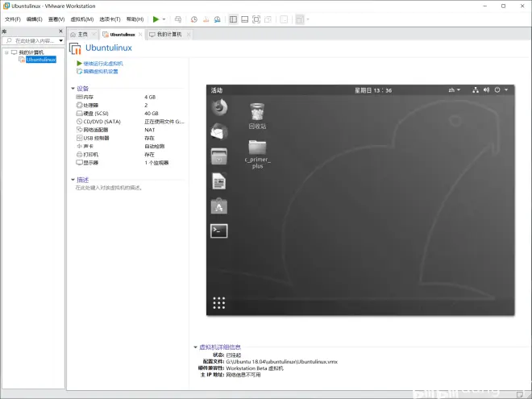This screenshot has width=532, height=399.
Task: Close the 我的计算机 tab
Action: pyautogui.click(x=189, y=35)
